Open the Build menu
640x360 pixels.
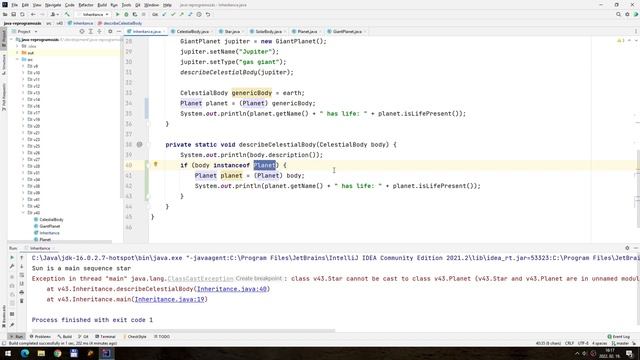[102, 5]
